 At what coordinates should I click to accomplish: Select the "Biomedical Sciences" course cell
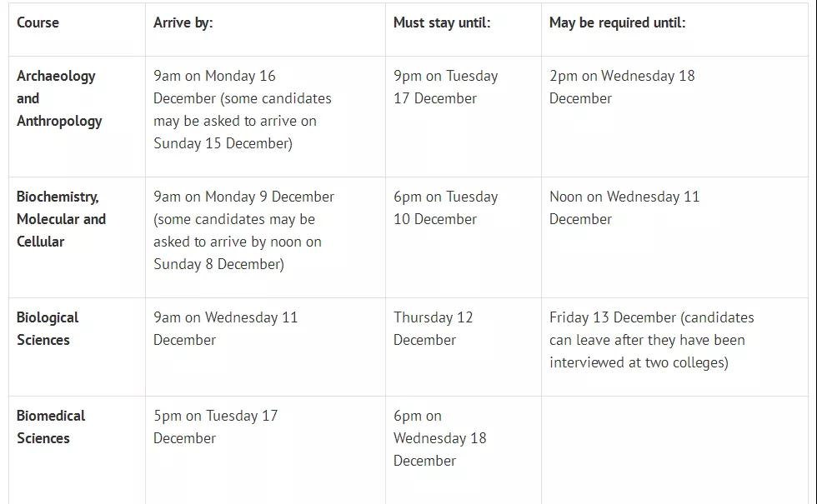[51, 427]
